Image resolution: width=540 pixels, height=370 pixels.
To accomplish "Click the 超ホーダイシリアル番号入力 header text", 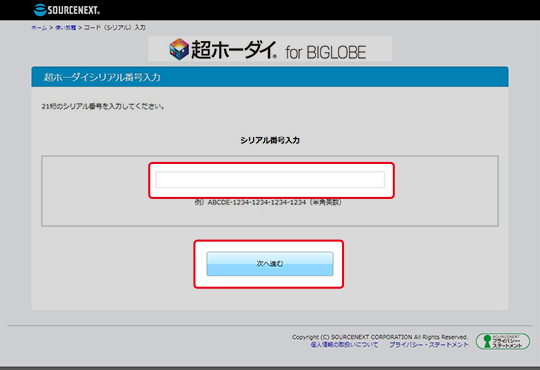I will [x=102, y=77].
